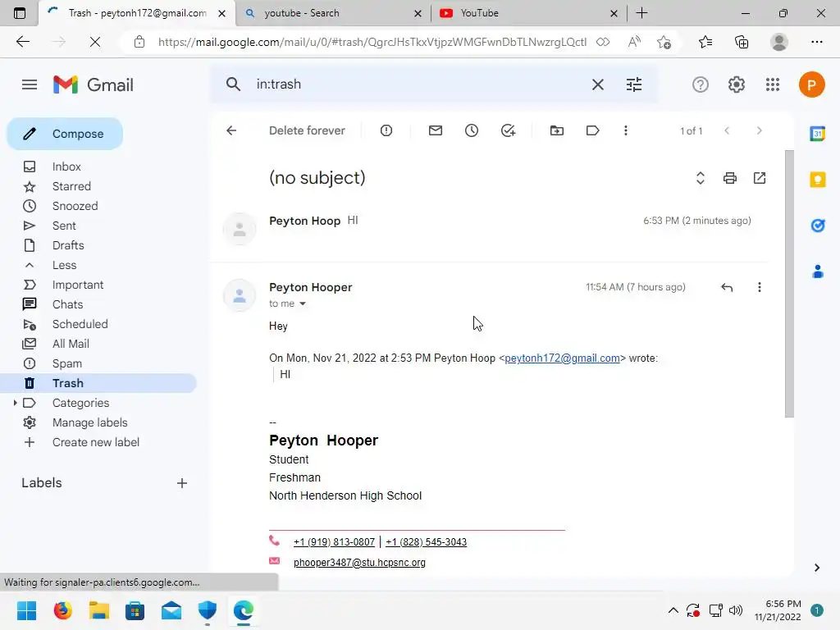Open the Snoozed folder
The height and width of the screenshot is (630, 840).
coord(75,206)
